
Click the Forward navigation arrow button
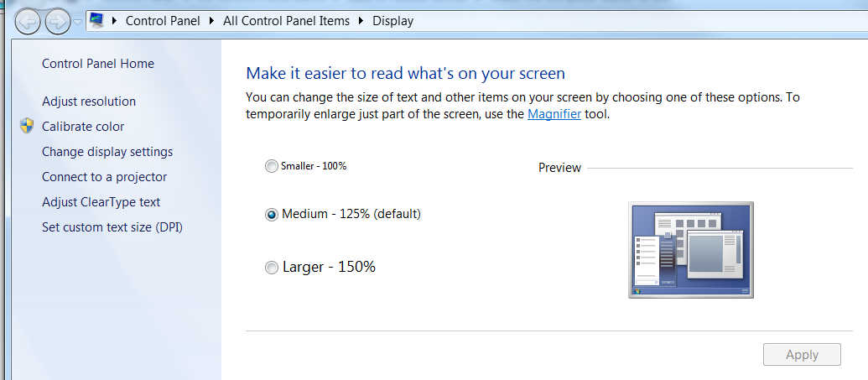click(58, 22)
